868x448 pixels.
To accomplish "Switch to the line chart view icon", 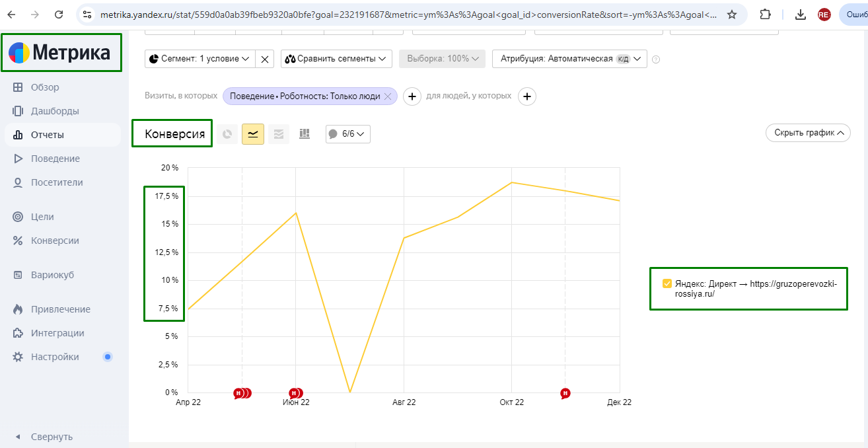I will 253,134.
